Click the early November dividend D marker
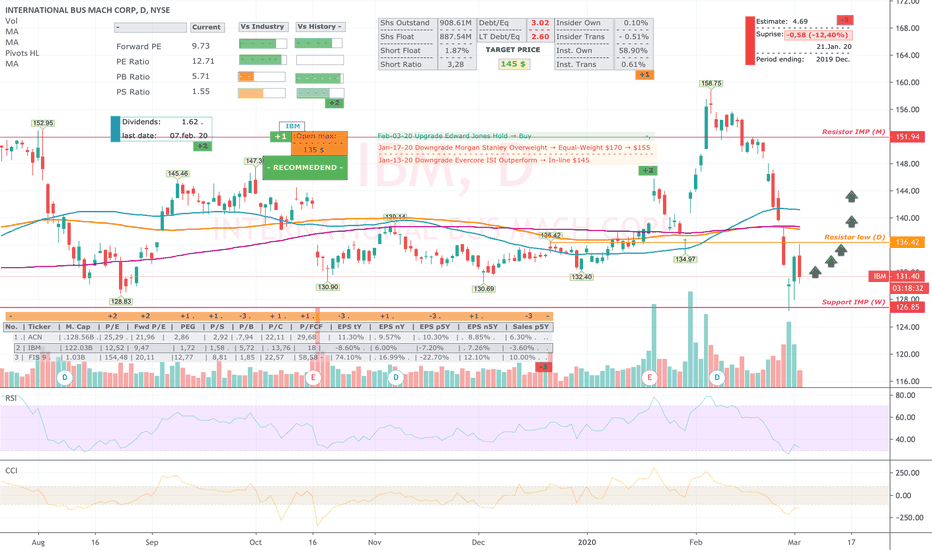The image size is (932, 550). pos(396,378)
